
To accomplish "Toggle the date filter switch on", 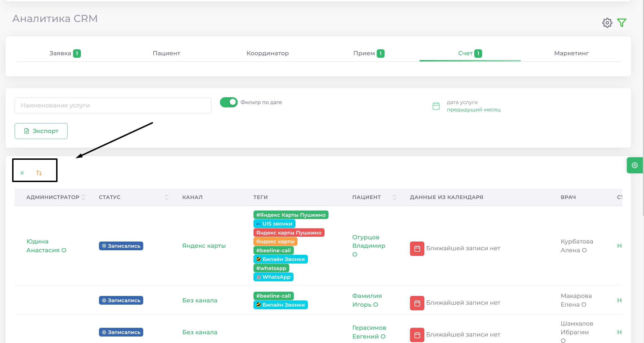I will (x=228, y=102).
